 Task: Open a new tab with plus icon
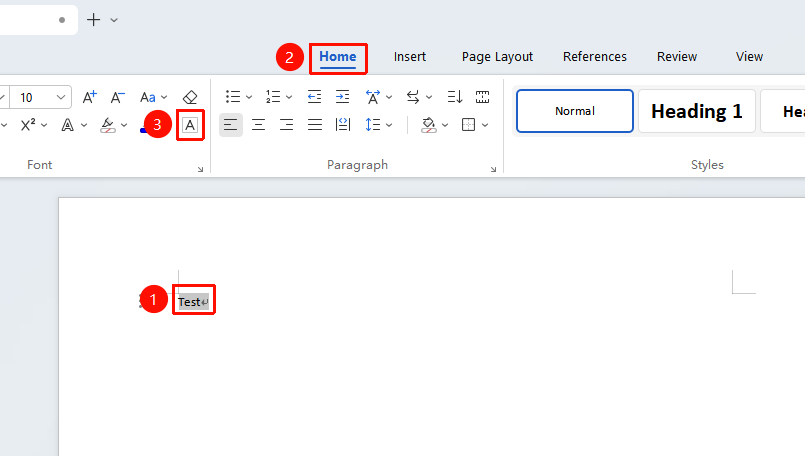[93, 20]
